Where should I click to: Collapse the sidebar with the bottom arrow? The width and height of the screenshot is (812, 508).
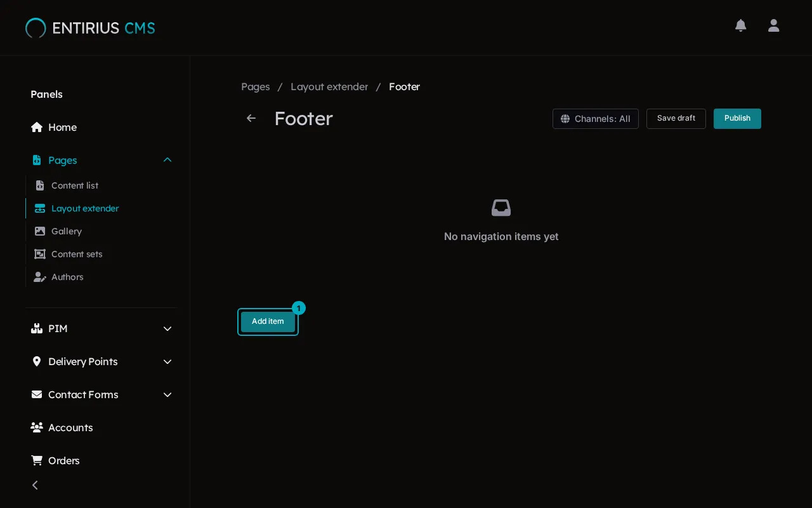(36, 485)
